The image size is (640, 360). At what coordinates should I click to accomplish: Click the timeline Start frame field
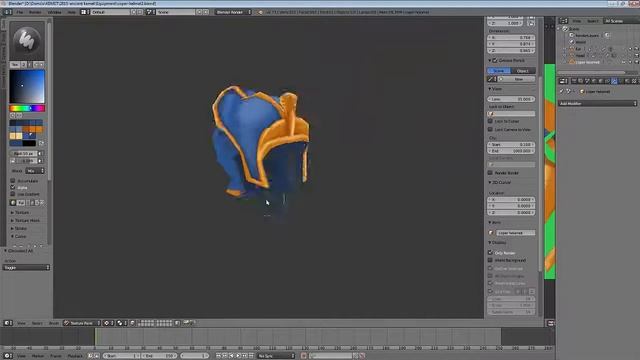tap(122, 356)
